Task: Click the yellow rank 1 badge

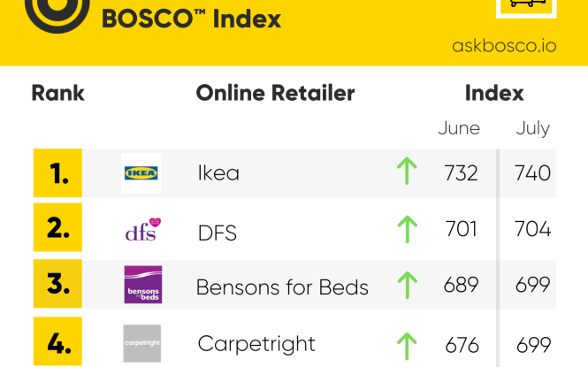Action: coord(57,172)
